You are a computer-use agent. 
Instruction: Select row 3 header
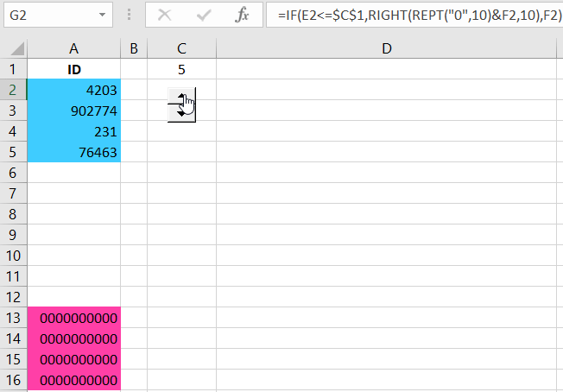(13, 111)
